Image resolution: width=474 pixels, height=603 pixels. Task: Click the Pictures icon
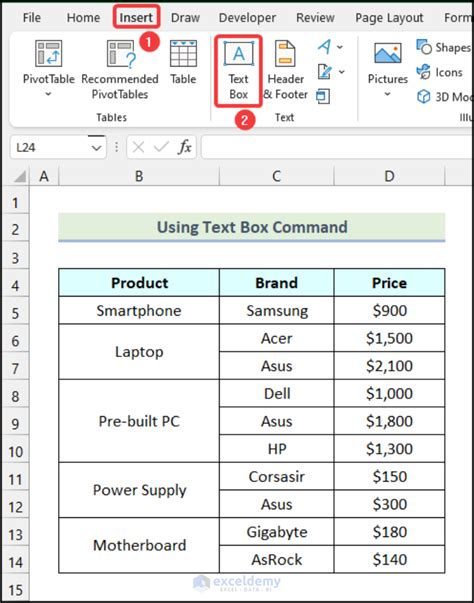(x=388, y=53)
